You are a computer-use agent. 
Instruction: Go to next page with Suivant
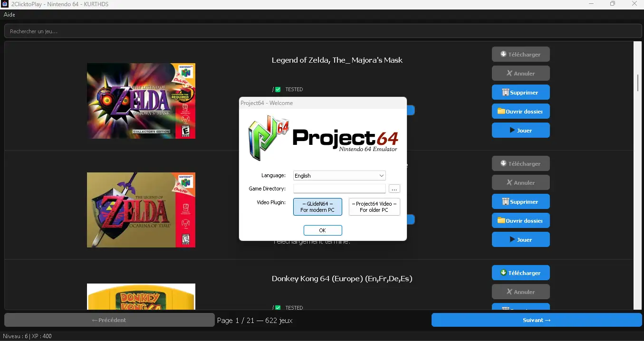[537, 320]
